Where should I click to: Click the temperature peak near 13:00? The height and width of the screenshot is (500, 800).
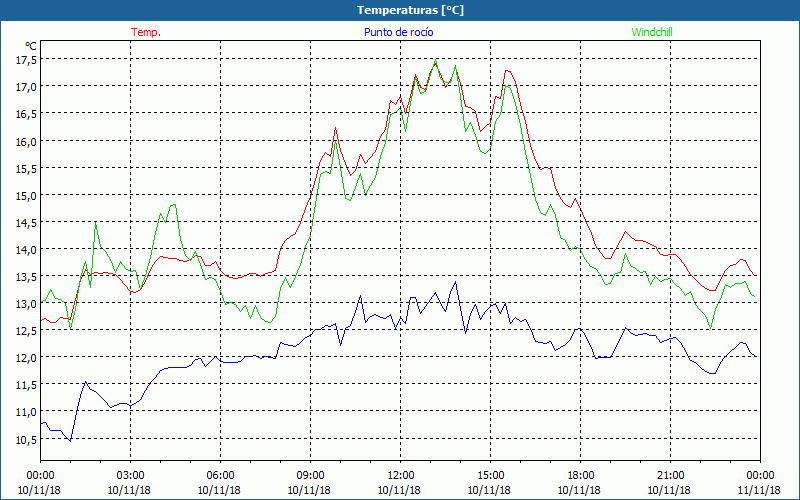click(x=435, y=62)
